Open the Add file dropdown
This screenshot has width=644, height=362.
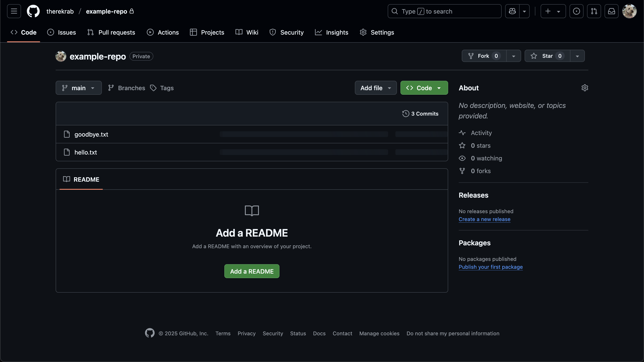coord(376,88)
